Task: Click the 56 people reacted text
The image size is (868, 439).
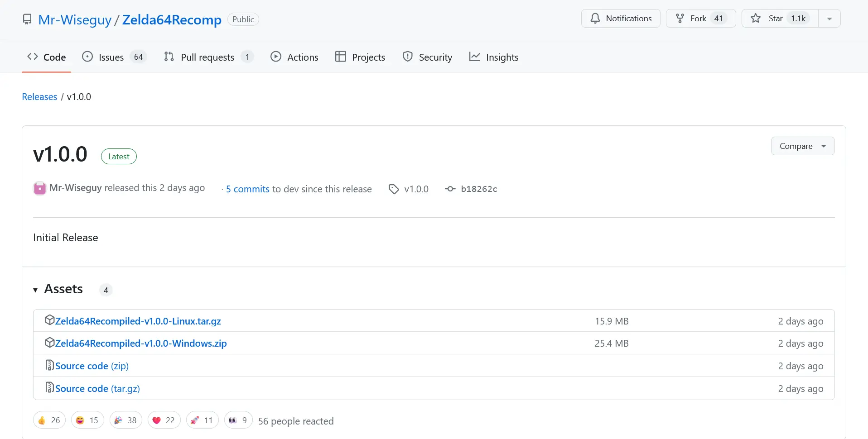Action: pyautogui.click(x=296, y=421)
